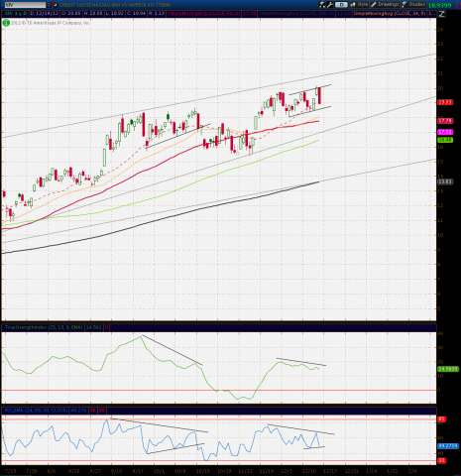Click the D daily timeframe button

(341, 5)
